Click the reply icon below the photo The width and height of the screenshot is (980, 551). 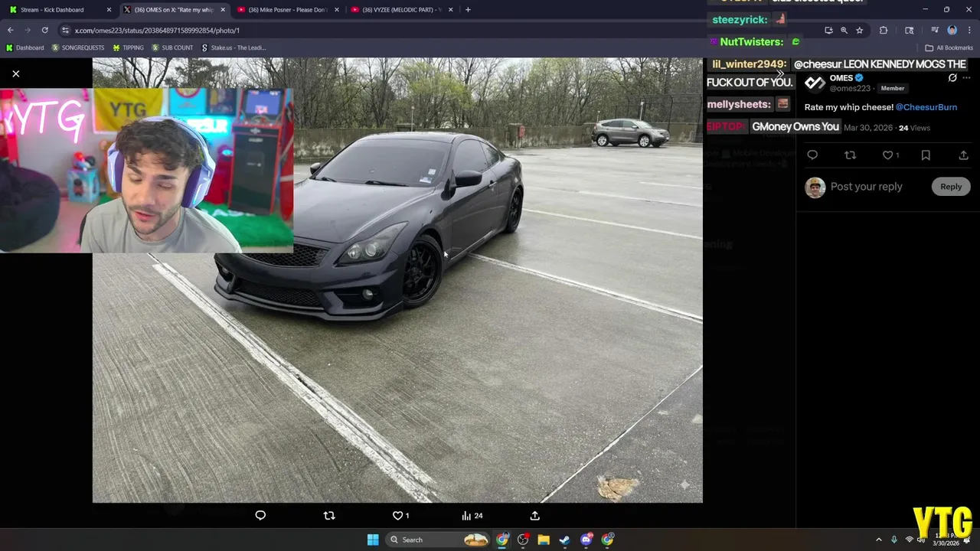tap(260, 516)
